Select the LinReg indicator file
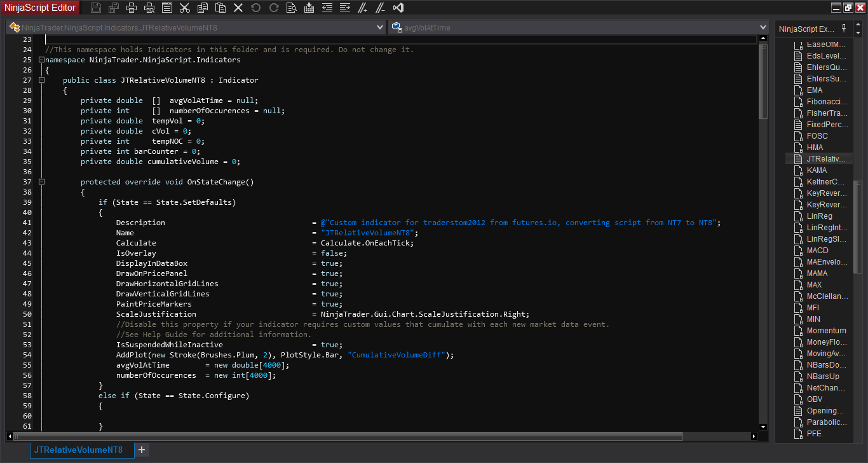 (814, 216)
